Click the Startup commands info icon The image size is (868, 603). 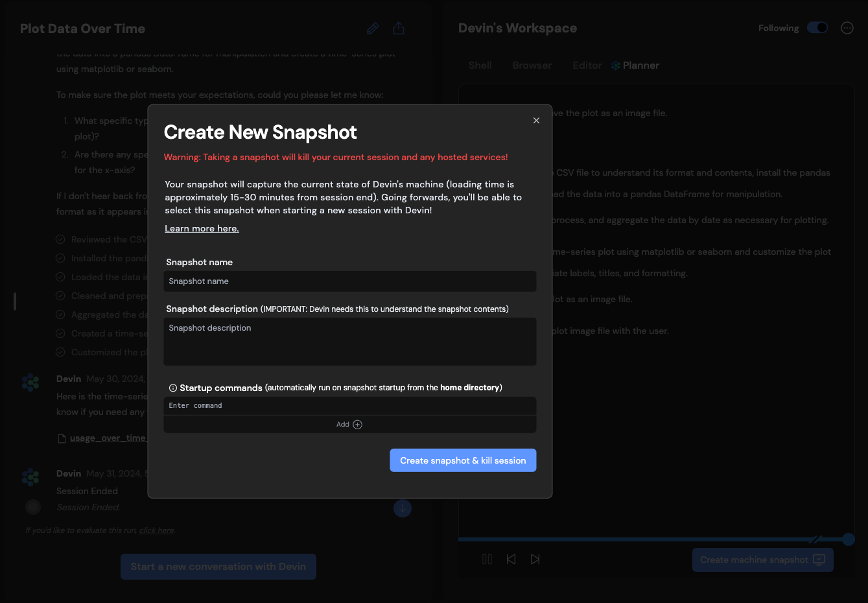(172, 388)
